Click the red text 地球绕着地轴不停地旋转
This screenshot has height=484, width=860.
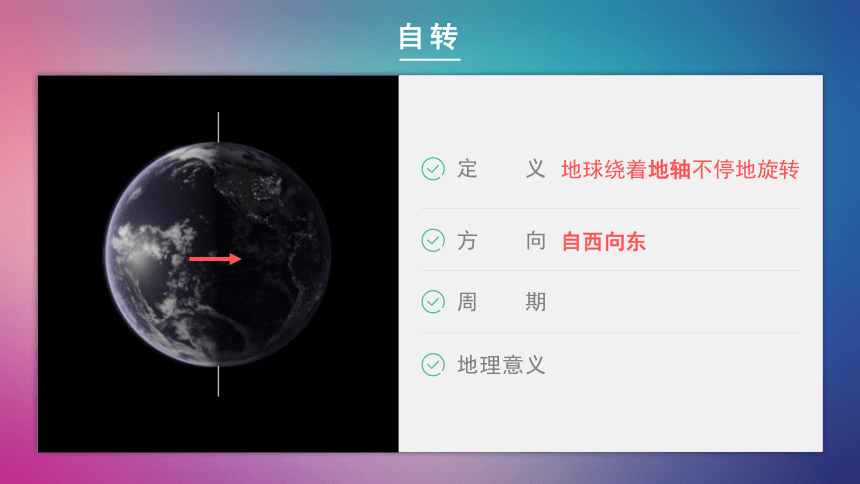tap(680, 170)
